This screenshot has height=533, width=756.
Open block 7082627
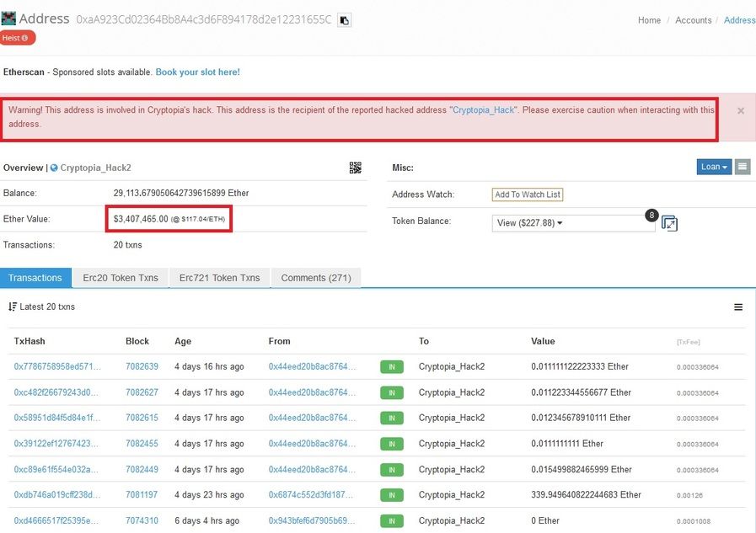[x=142, y=392]
